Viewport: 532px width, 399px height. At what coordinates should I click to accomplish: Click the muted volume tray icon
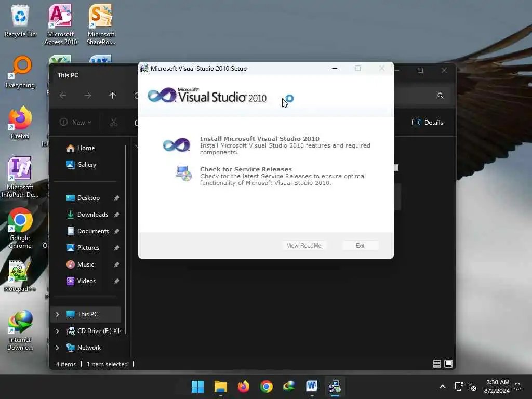click(472, 387)
